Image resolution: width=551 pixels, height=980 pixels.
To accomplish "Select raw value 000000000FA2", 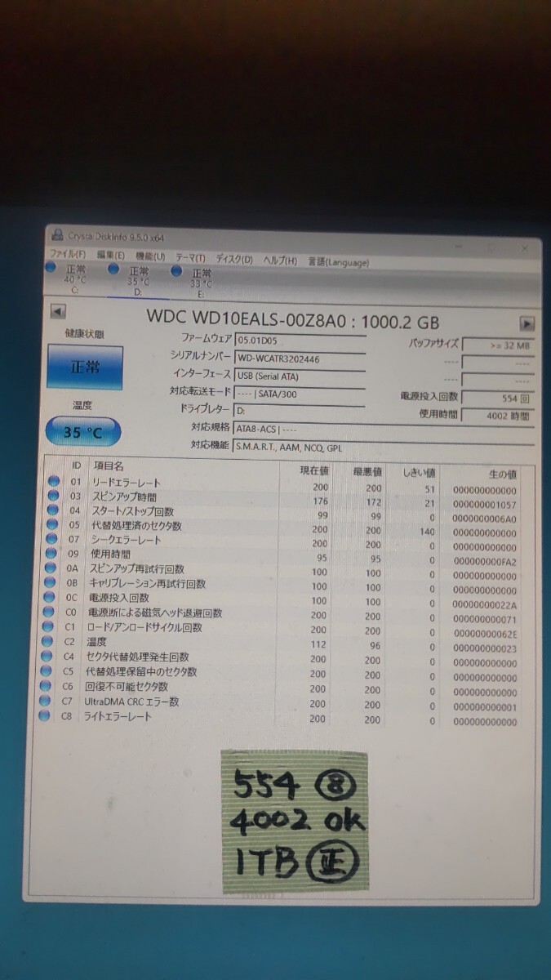I will click(x=484, y=563).
